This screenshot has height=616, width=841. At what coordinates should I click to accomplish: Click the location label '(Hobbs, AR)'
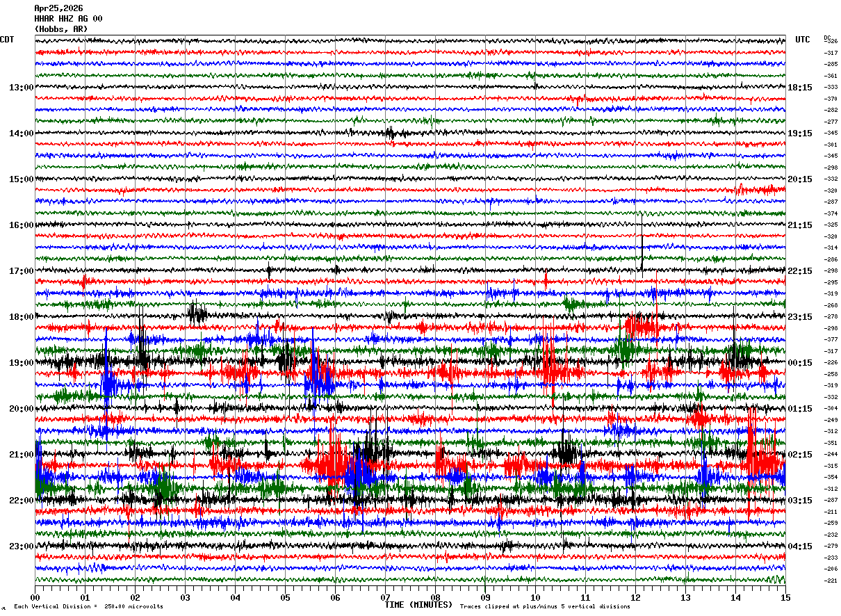[x=61, y=29]
